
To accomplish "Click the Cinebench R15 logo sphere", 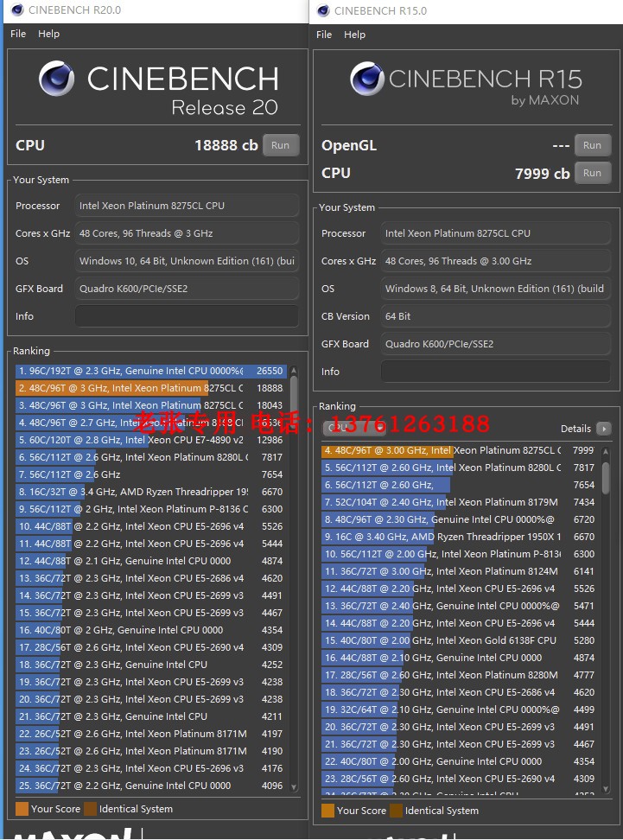I will tap(367, 79).
